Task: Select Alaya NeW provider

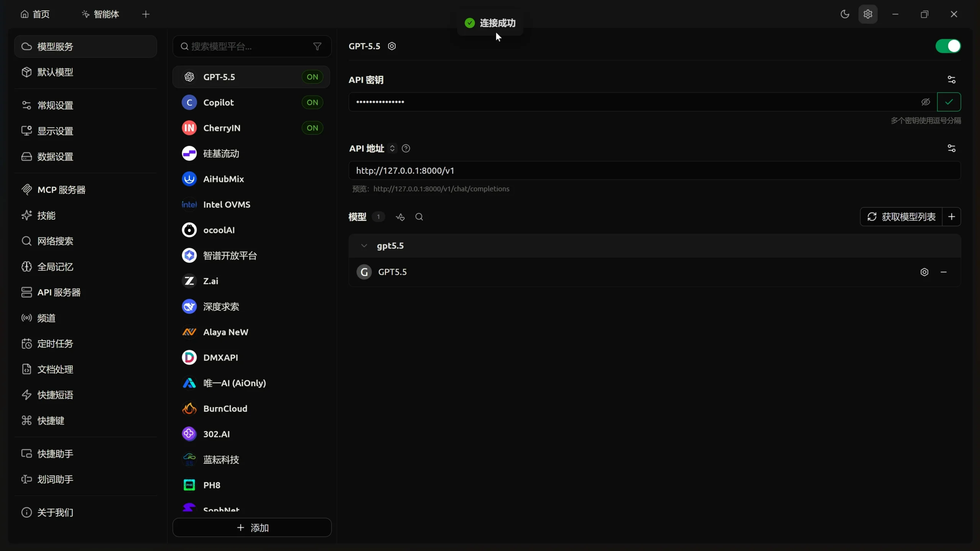Action: coord(251,332)
